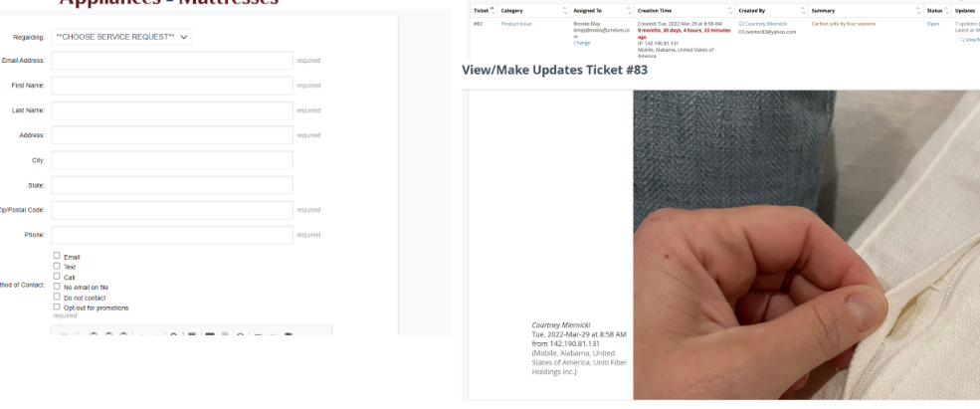
Task: Click Change under the assigned agent
Action: pyautogui.click(x=581, y=43)
